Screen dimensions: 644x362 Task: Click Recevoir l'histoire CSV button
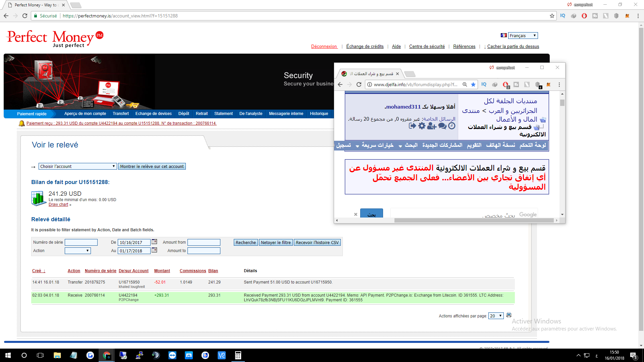(x=317, y=242)
